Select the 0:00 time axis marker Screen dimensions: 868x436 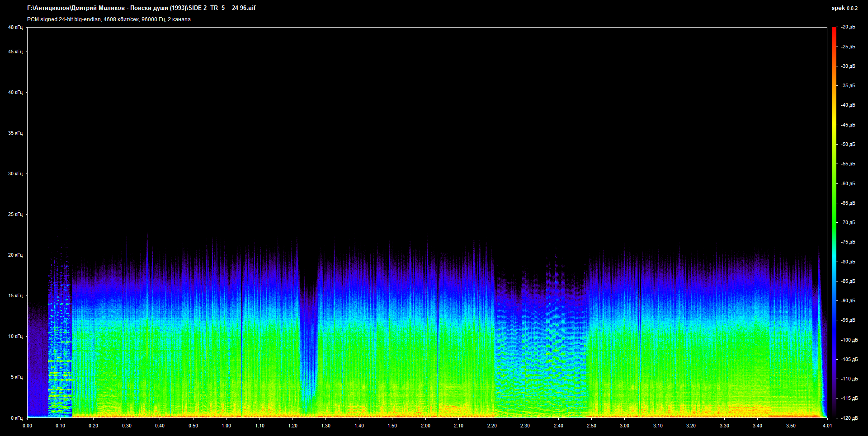(x=27, y=426)
